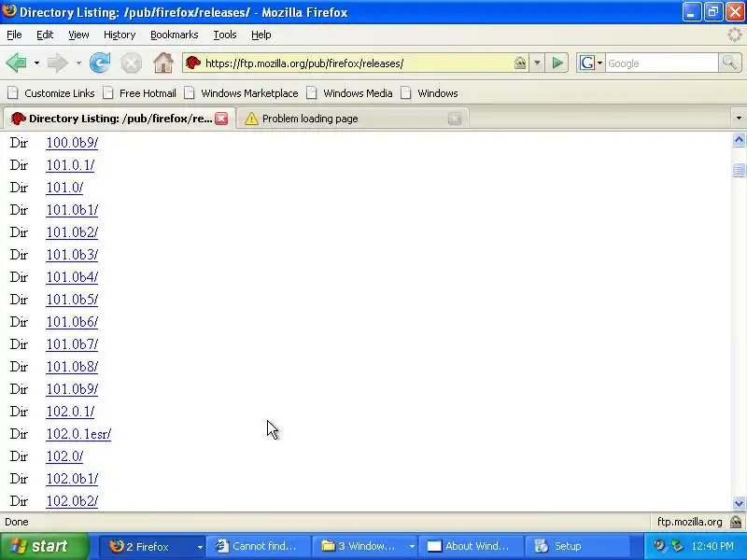Screen dimensions: 747x560
Task: Reload the current page
Action: point(100,63)
